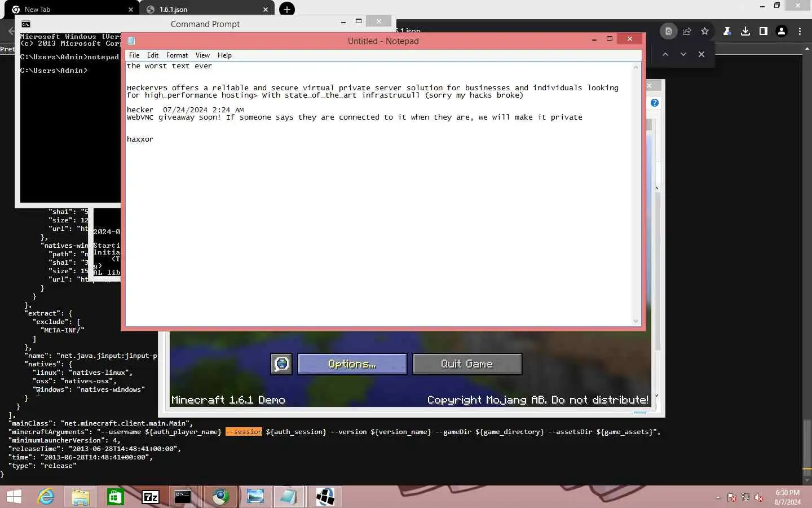812x508 pixels.
Task: Click the Minecraft Quit Game button
Action: (467, 364)
